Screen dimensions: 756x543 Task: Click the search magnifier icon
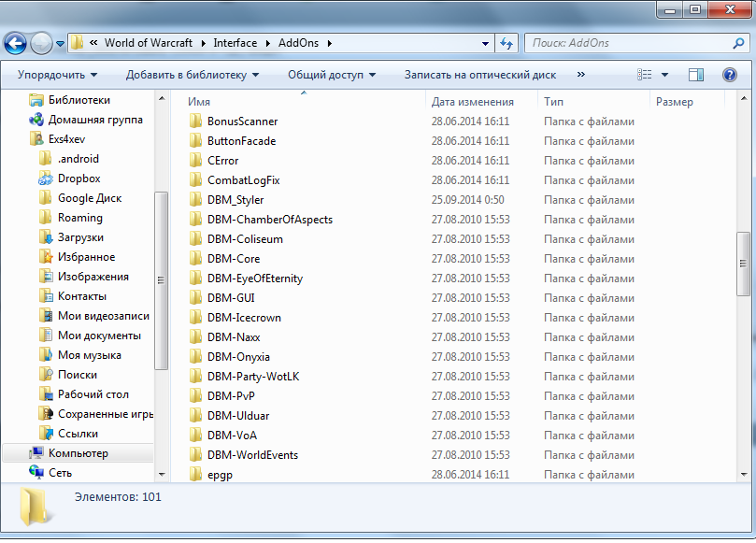738,43
